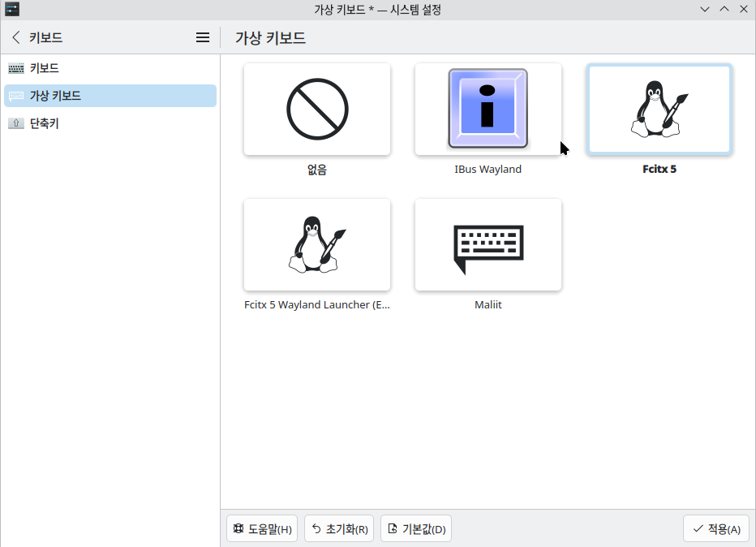Select 가상 키보드 in the sidebar
This screenshot has width=756, height=547.
[110, 96]
